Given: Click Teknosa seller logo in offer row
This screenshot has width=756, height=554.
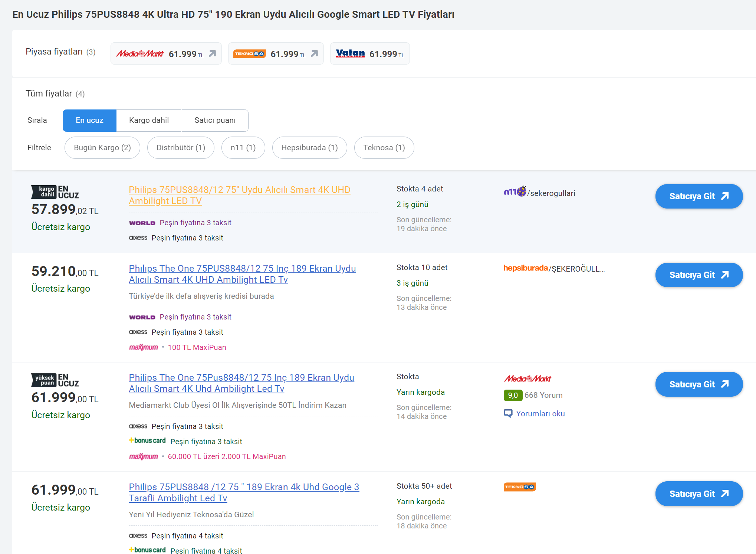Looking at the screenshot, I should [x=520, y=487].
